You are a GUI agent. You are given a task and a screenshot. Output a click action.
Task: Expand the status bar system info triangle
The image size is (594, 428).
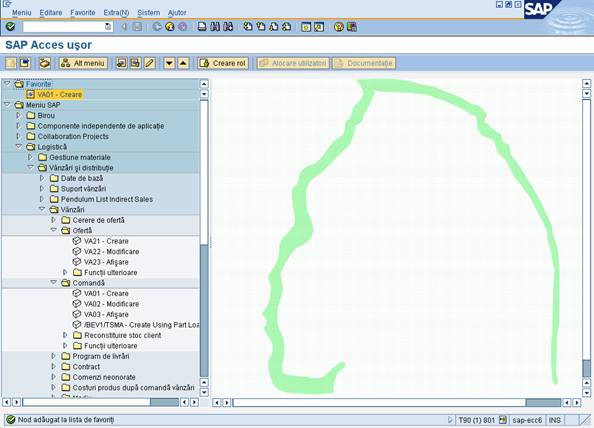(450, 420)
